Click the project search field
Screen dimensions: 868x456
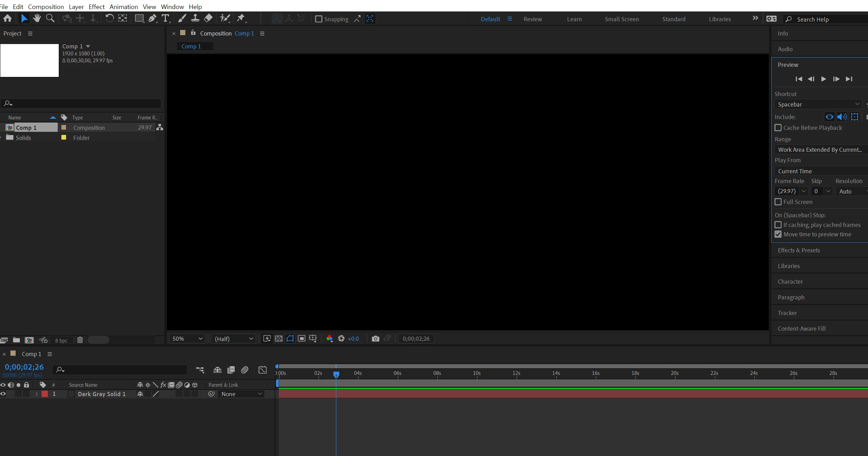[83, 103]
